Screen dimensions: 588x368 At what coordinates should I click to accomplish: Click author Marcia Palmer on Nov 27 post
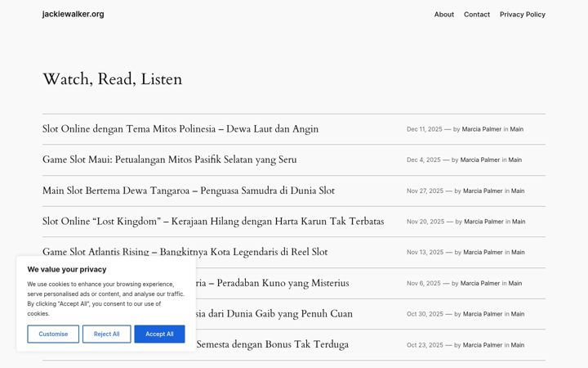coord(483,191)
